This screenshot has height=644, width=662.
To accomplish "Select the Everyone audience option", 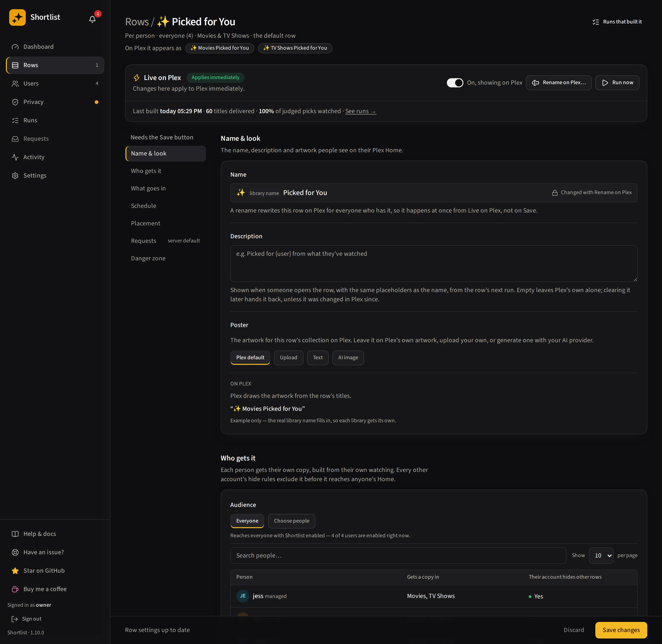I will pos(247,521).
